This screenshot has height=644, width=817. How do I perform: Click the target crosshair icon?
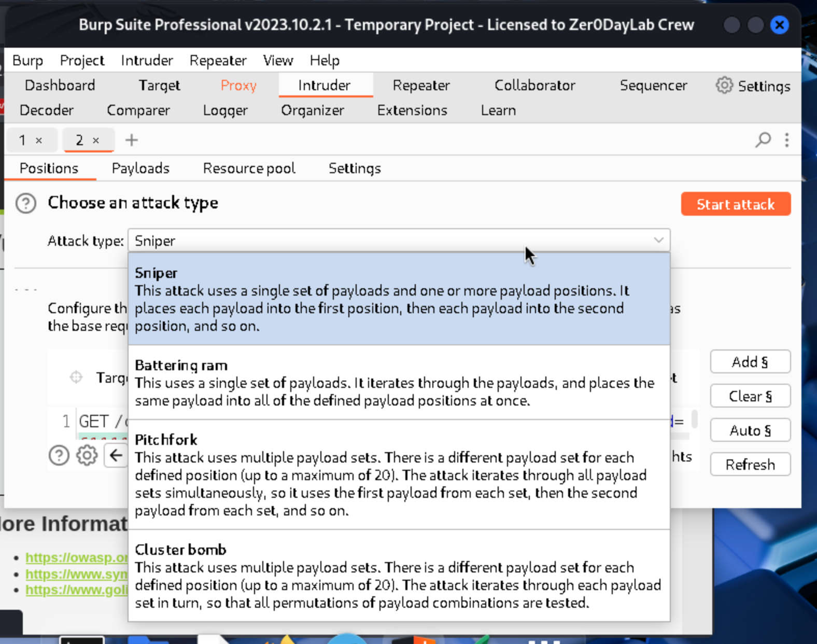tap(76, 377)
